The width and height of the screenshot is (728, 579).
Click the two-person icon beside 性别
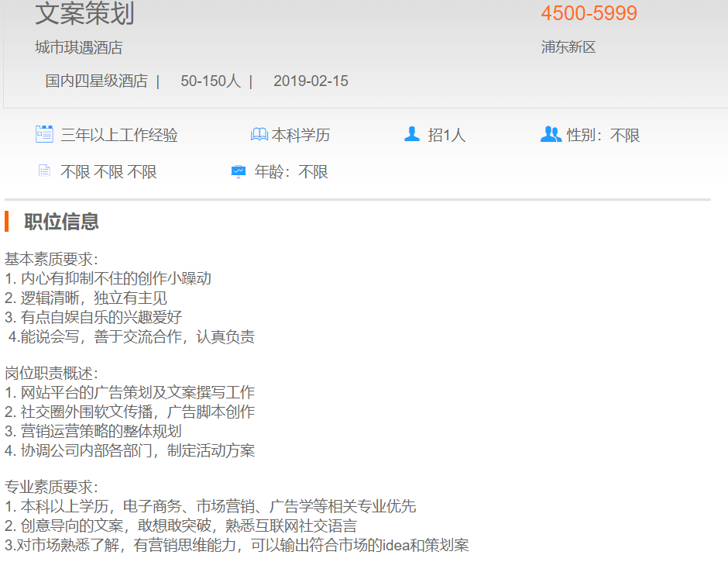coord(551,134)
